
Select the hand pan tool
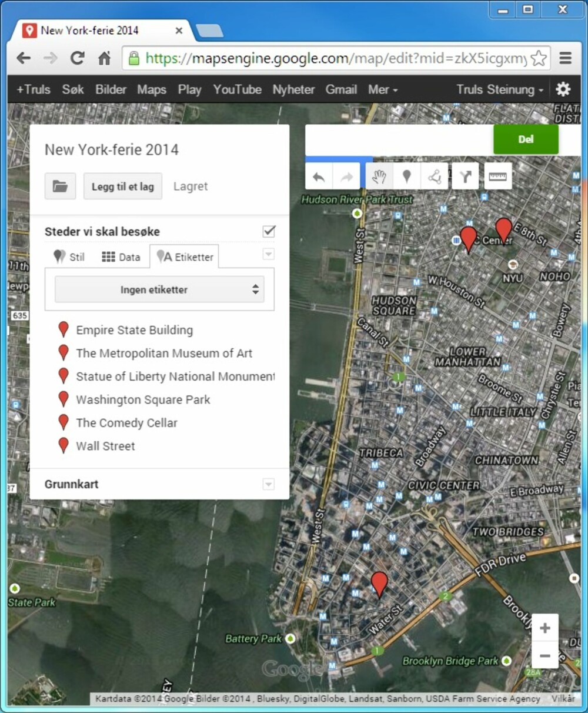coord(379,176)
